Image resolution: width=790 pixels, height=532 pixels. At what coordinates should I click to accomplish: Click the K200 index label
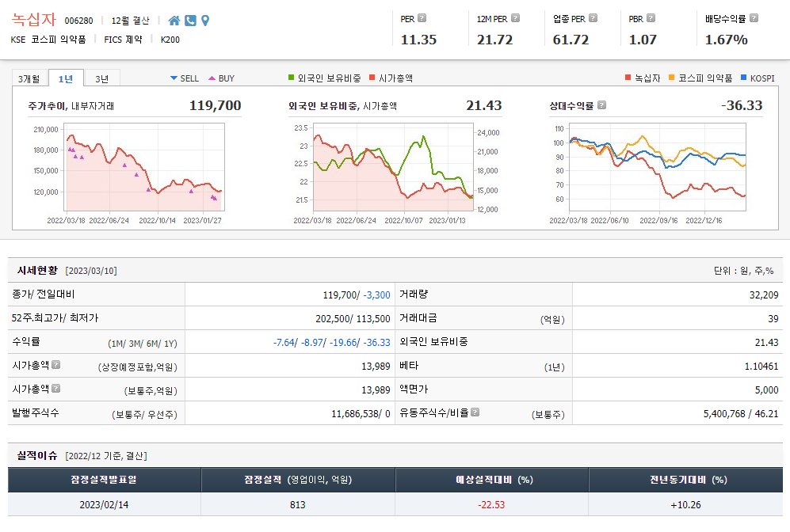[170, 40]
